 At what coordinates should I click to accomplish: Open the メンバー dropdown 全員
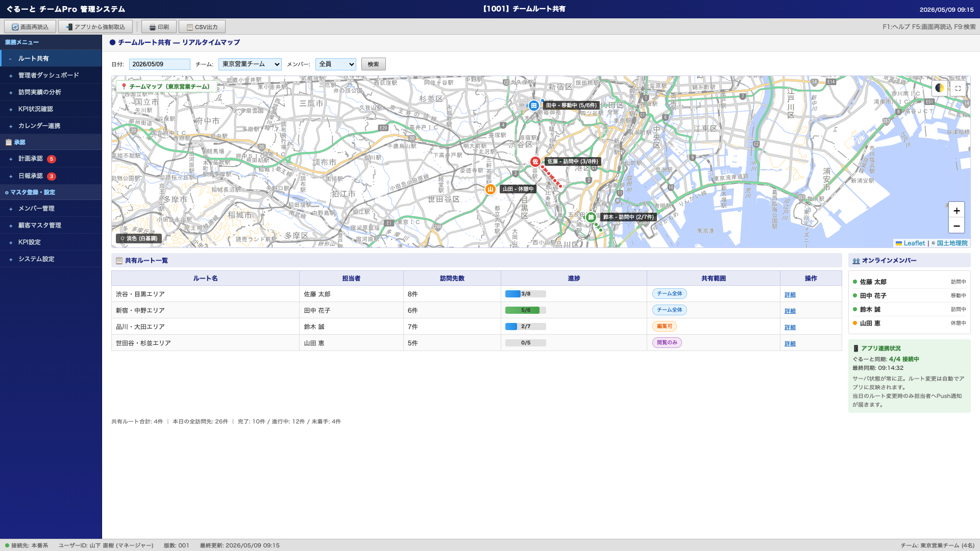click(x=336, y=64)
